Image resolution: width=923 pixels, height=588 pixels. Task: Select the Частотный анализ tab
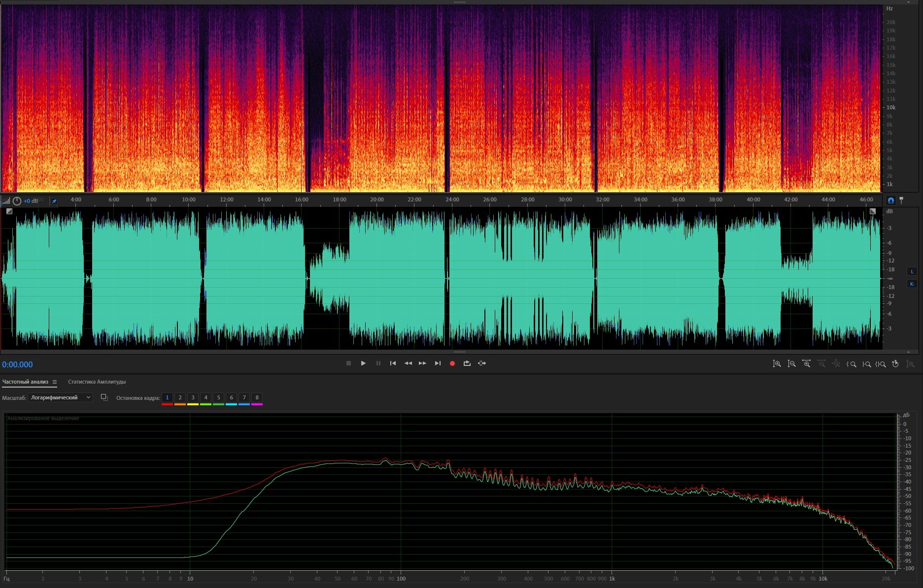point(25,382)
